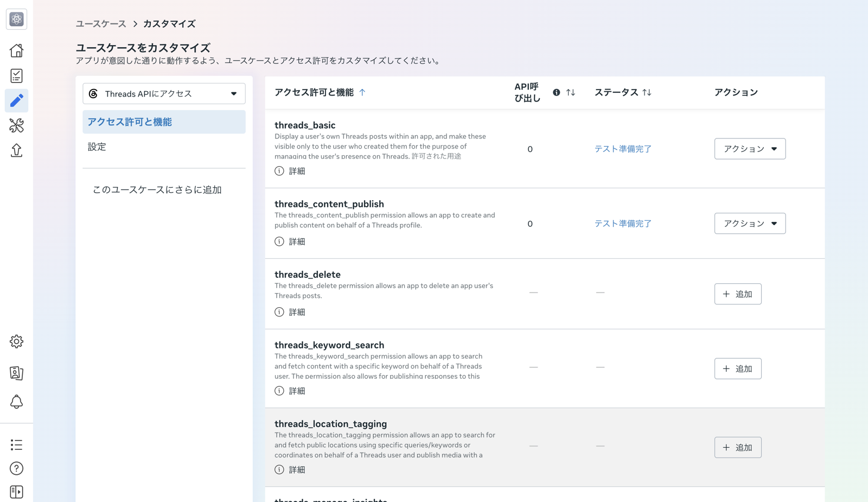
Task: Toggle the sidebar panel icon
Action: click(16, 492)
